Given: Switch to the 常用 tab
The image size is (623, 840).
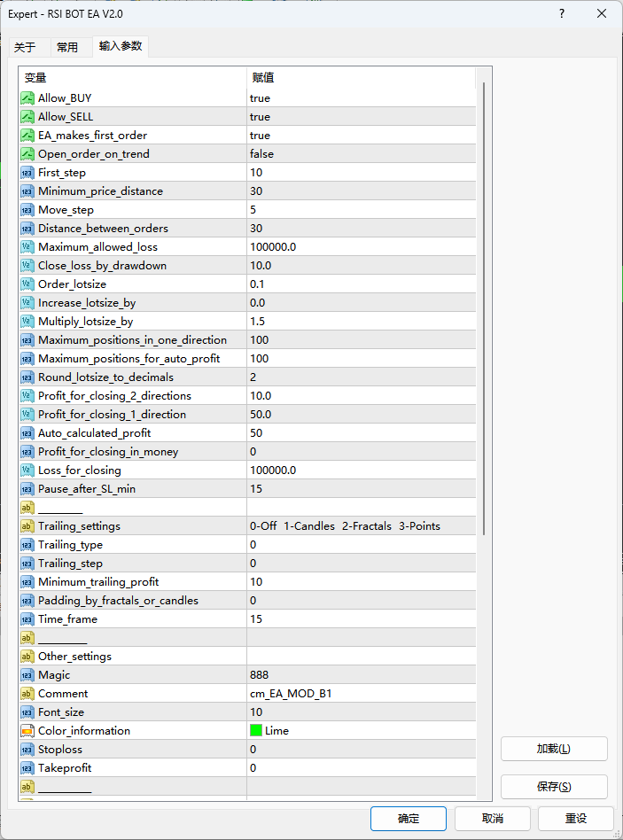Looking at the screenshot, I should click(67, 48).
